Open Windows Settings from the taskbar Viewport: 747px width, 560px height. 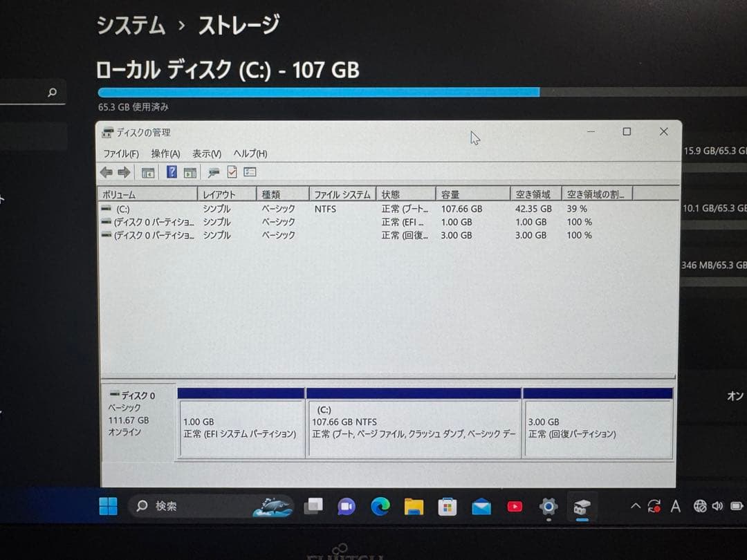click(x=548, y=507)
